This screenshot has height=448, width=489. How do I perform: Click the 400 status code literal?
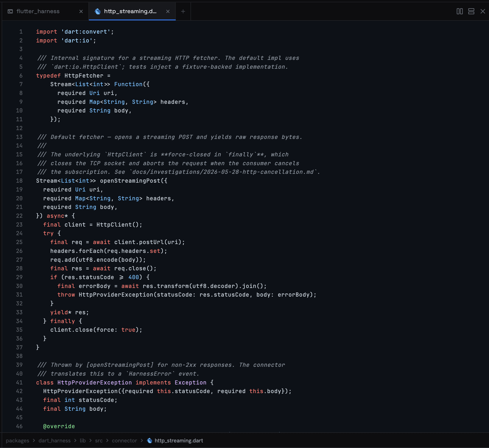tap(134, 277)
